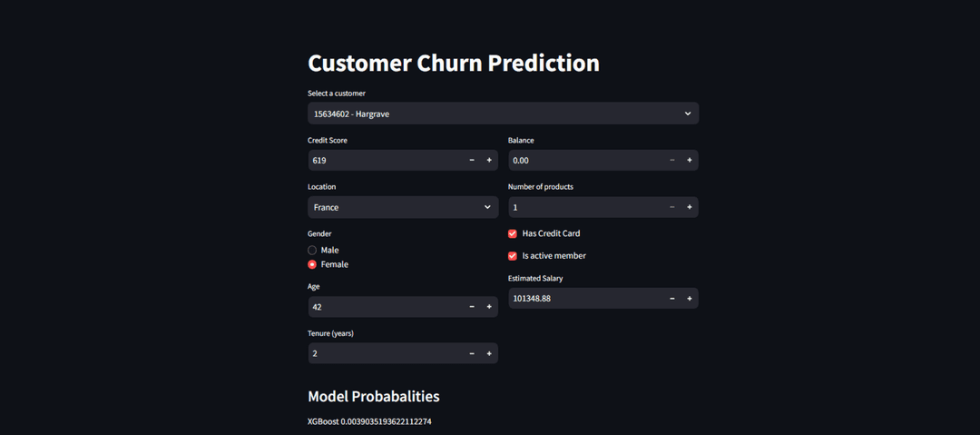Open the Select a customer dropdown
Screen dimensions: 980x435
click(x=503, y=114)
